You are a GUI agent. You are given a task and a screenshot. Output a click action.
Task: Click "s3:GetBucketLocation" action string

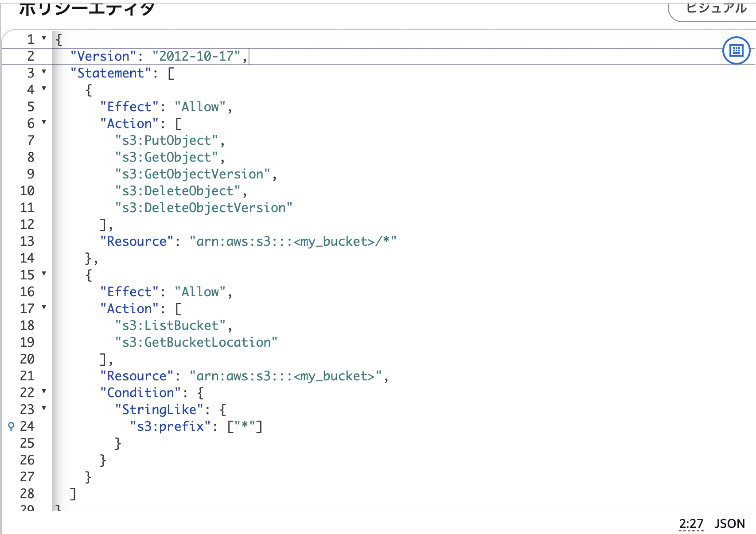(x=196, y=342)
